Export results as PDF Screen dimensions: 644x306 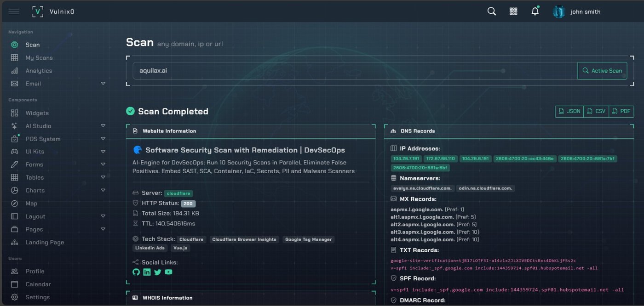pos(621,111)
